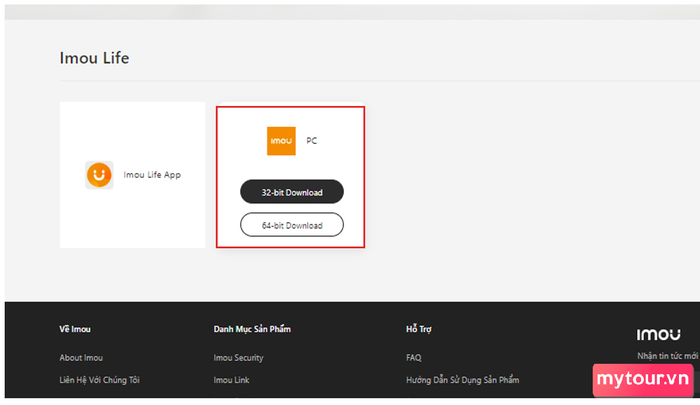The width and height of the screenshot is (700, 405).
Task: Click the orange Imou Life App smiley icon
Action: (99, 175)
